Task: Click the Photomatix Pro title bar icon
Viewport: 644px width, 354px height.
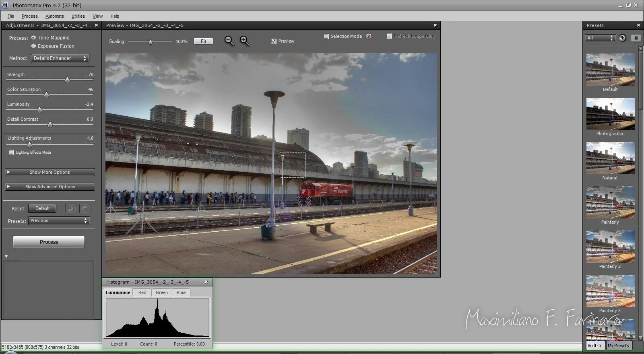Action: tap(5, 5)
